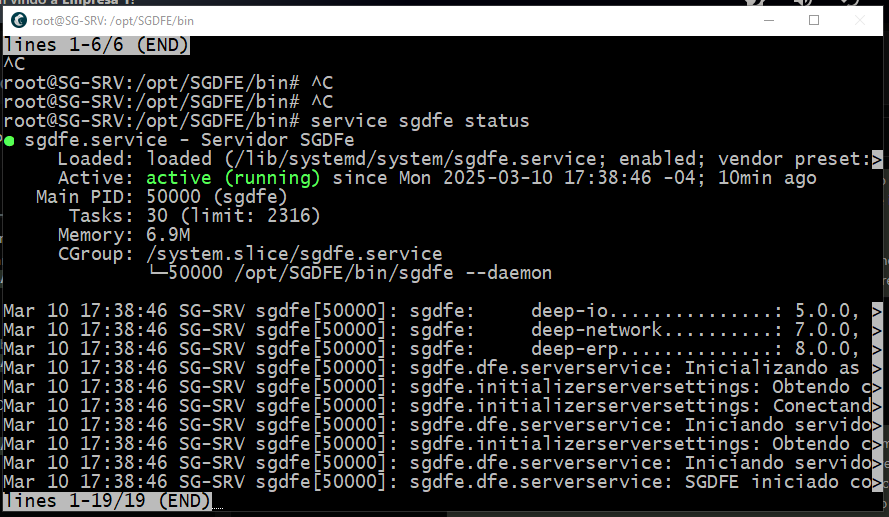Click the CGroup /system.slice/sgdfe.service path
Screen dimensions: 889x517
[x=294, y=254]
